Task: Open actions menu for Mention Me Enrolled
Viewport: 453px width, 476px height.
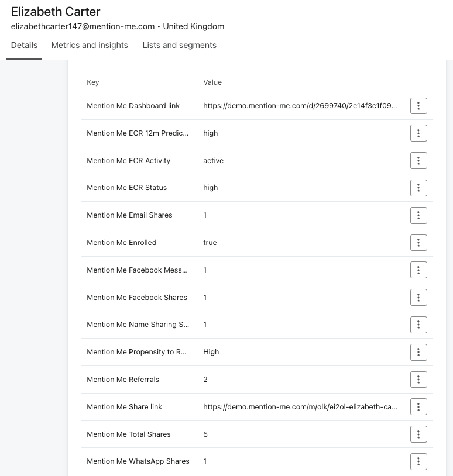Action: tap(418, 243)
